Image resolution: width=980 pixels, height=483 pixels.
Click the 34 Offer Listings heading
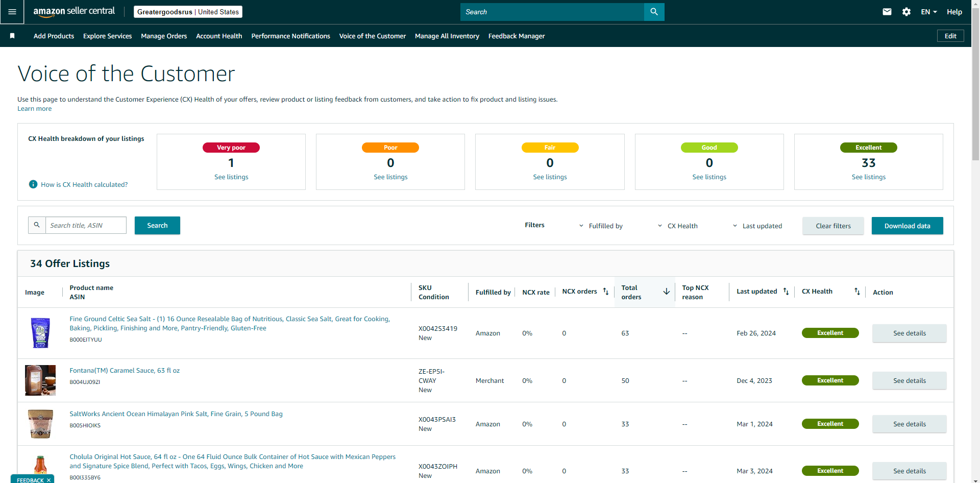[x=70, y=263]
